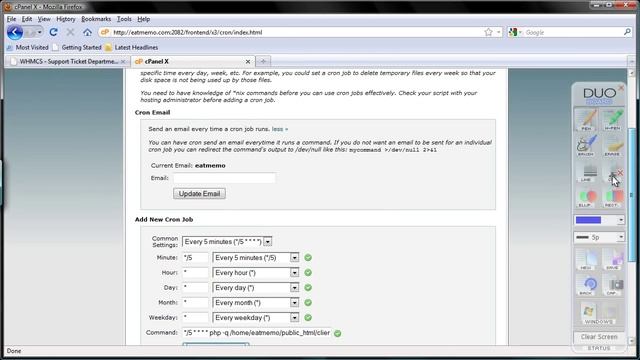The width and height of the screenshot is (640, 360).
Task: Click into the Minute text field
Action: coord(195,258)
